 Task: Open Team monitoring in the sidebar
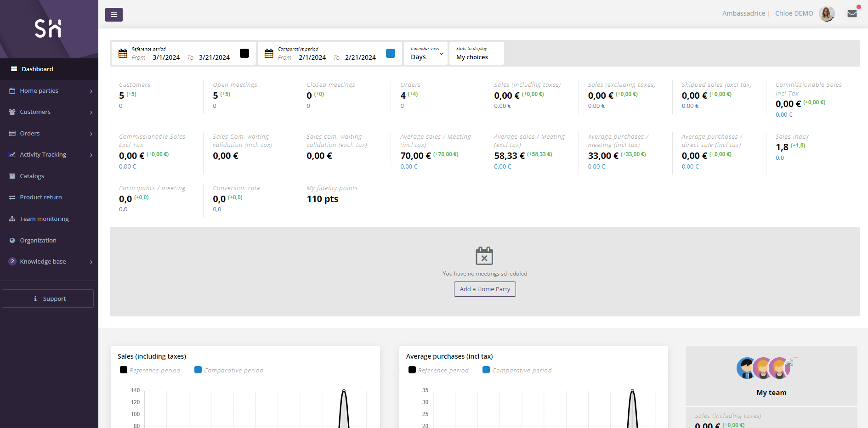pyautogui.click(x=44, y=219)
